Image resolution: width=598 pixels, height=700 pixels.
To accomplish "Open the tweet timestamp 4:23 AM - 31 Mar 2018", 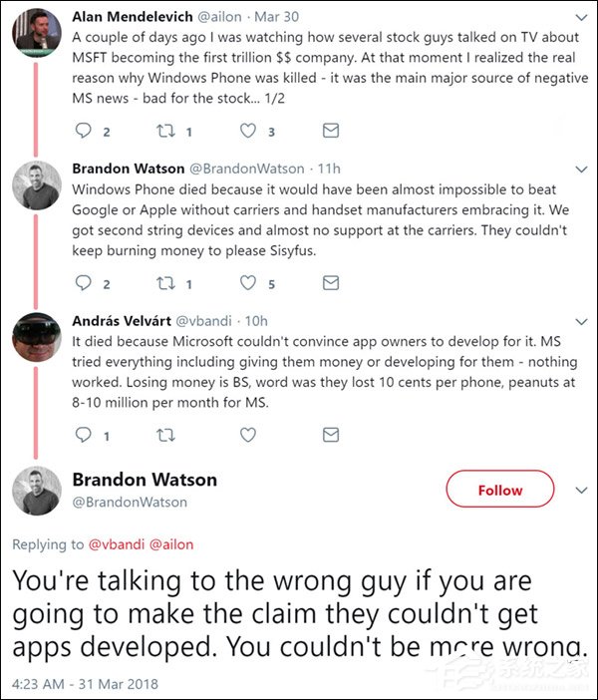I will pyautogui.click(x=85, y=684).
